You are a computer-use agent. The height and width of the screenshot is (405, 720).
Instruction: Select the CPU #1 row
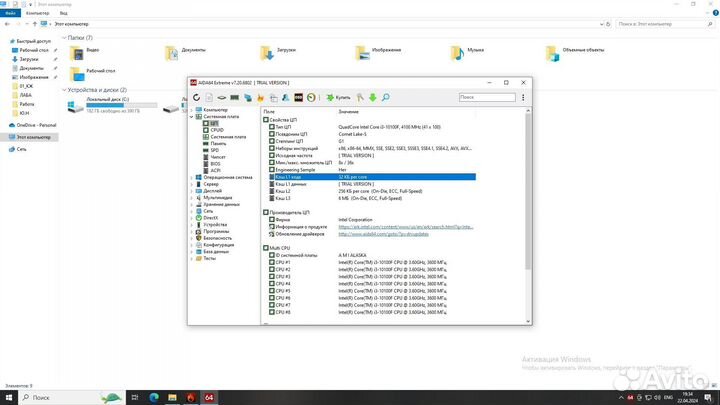pos(372,263)
